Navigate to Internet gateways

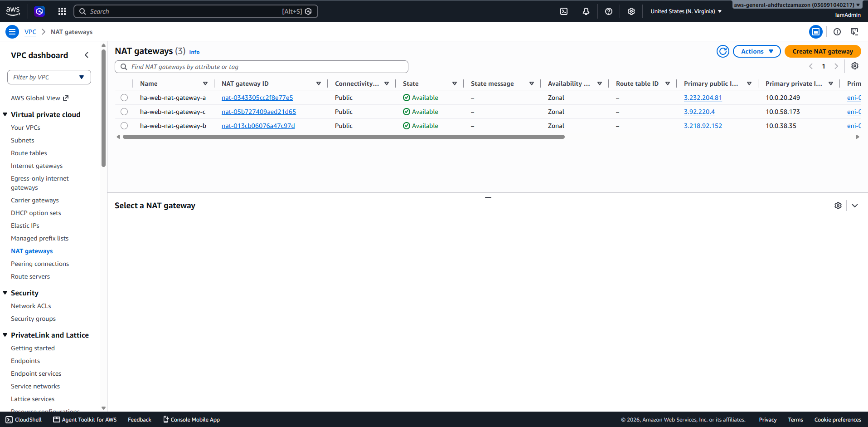[x=37, y=166]
